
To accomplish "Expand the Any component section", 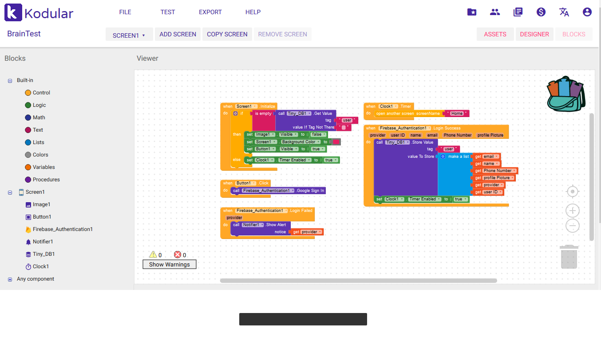I will 10,279.
